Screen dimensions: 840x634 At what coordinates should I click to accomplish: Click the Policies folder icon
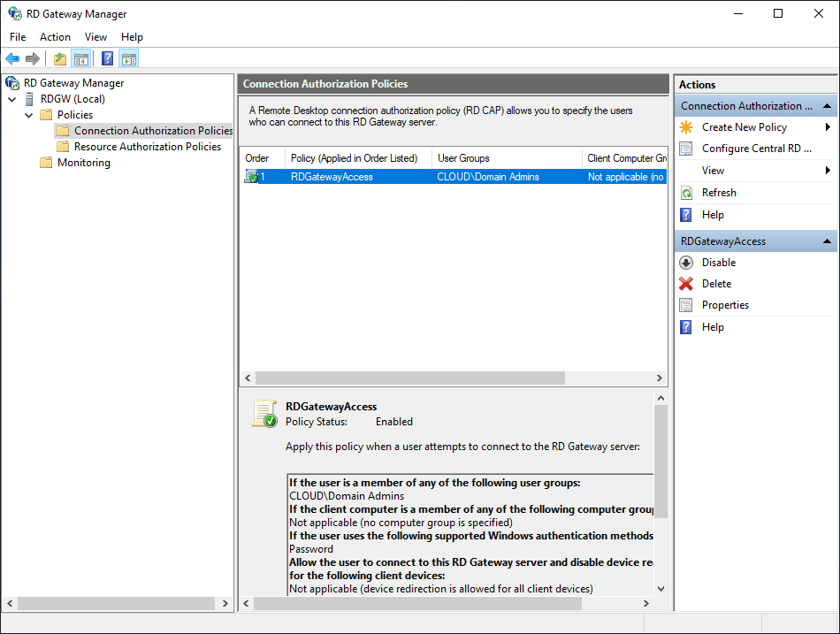46,115
